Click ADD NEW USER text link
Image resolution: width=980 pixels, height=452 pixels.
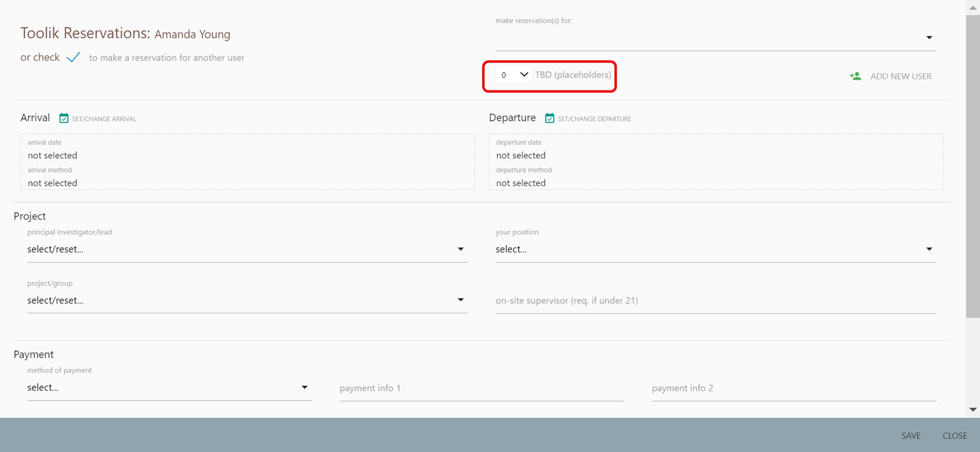pos(901,76)
